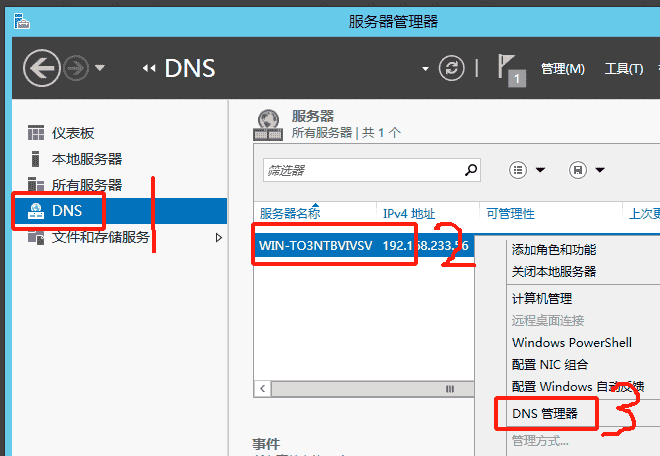This screenshot has height=456, width=660.
Task: Open navigation history dropdown arrow
Action: [100, 69]
